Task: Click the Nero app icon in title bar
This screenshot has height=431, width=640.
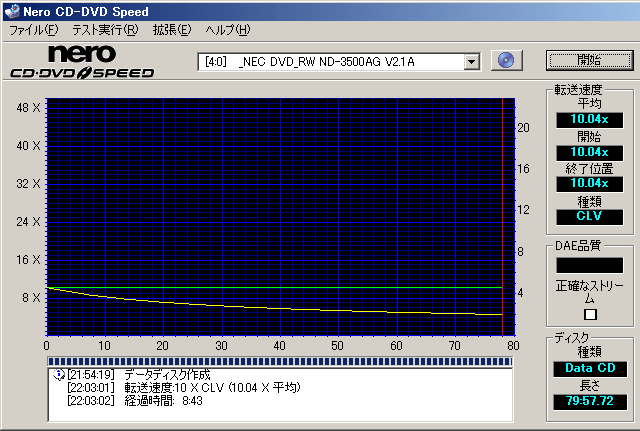Action: tap(12, 11)
